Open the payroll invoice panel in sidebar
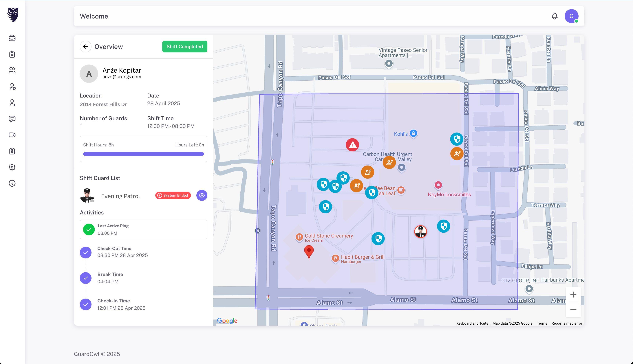 [12, 151]
